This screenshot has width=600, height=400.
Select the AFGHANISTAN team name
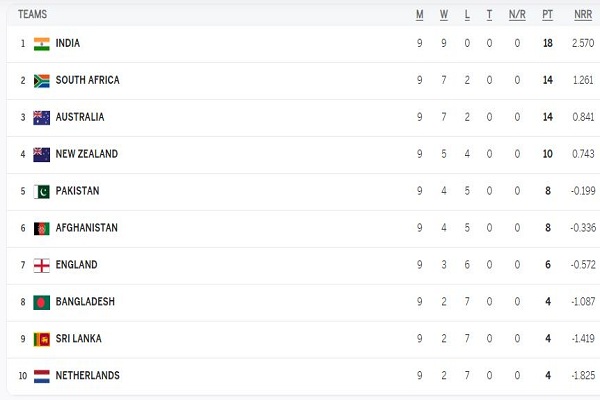pos(86,228)
